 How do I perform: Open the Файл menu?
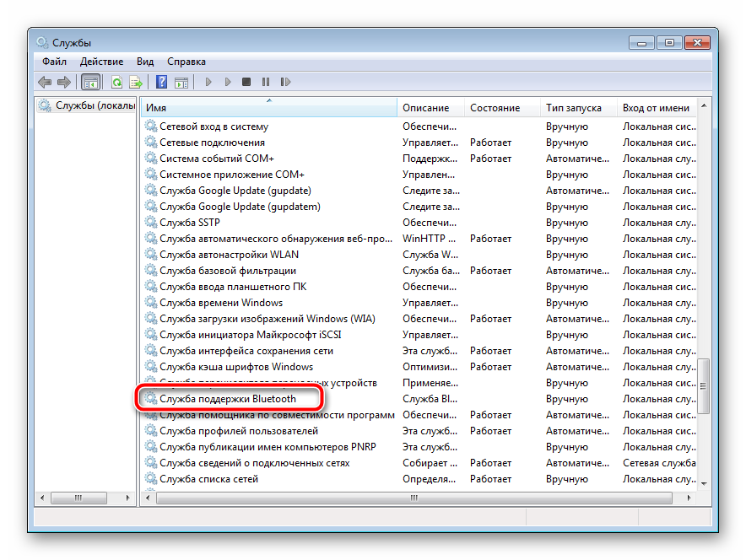tap(54, 62)
